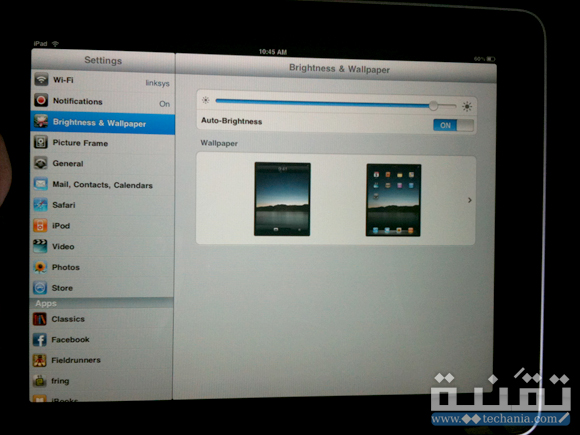Open Wi-Fi settings row label
Viewport: 580px width, 435px height.
point(63,80)
